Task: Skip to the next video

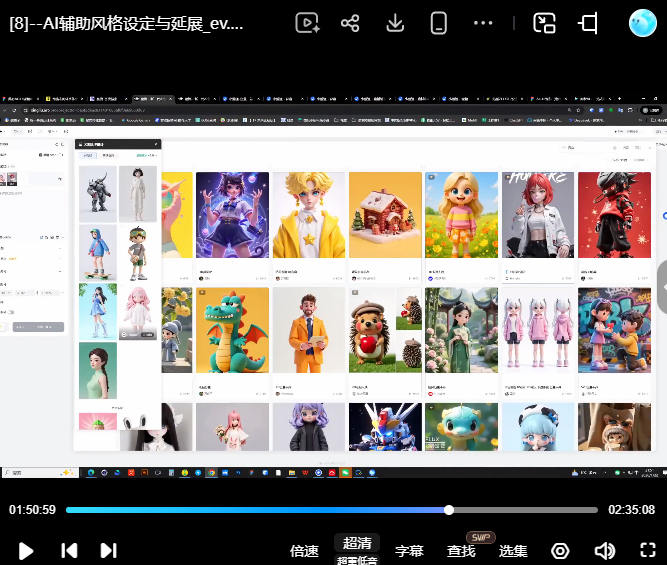Action: [108, 551]
